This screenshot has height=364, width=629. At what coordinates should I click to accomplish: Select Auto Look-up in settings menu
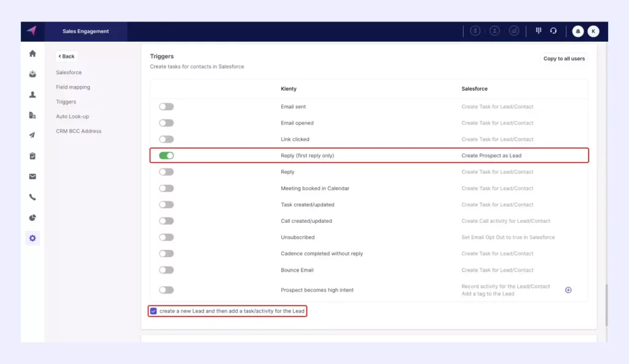(x=72, y=116)
